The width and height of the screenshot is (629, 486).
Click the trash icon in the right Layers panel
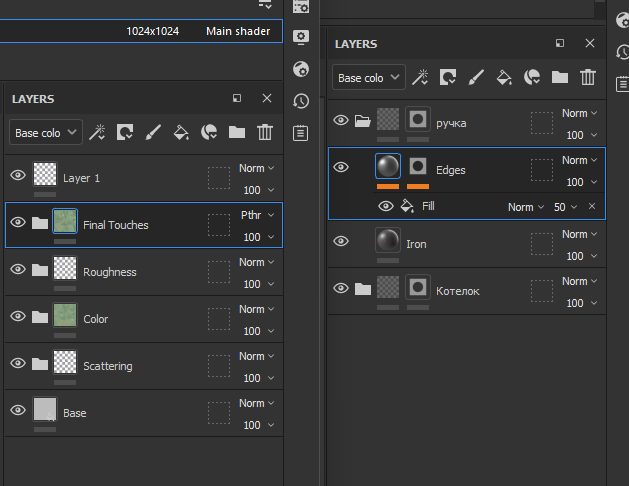[x=588, y=77]
